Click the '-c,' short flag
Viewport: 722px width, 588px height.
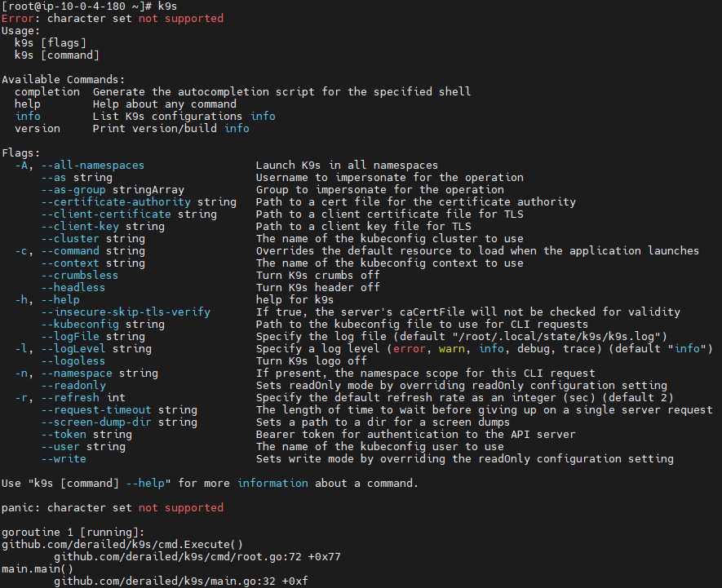coord(24,251)
